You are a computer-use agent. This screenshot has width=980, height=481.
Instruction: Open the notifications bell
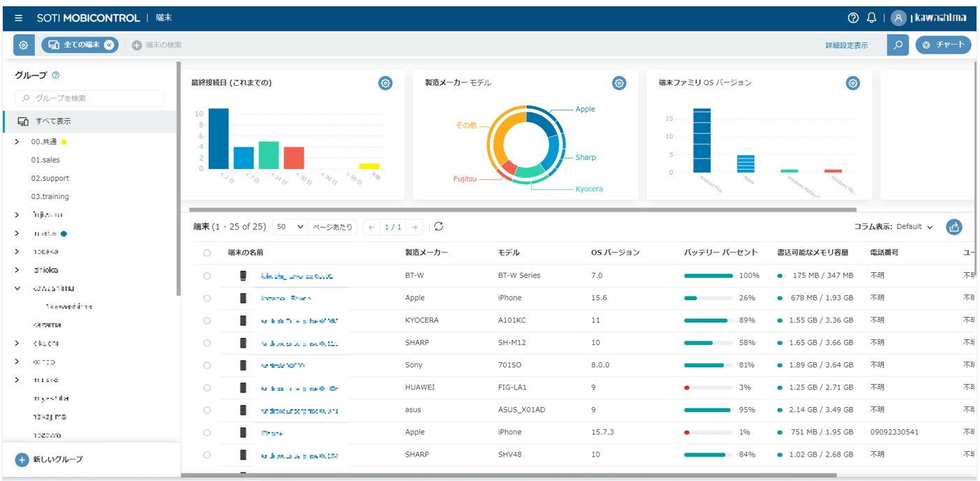[872, 18]
